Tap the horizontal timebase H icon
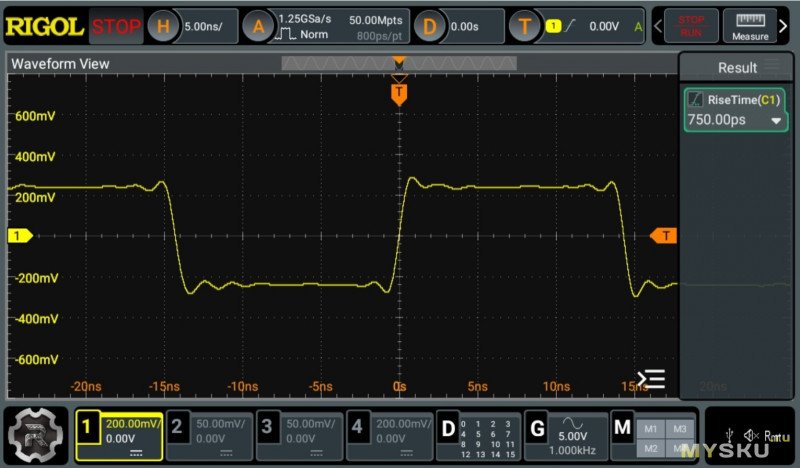800x468 pixels. click(163, 27)
